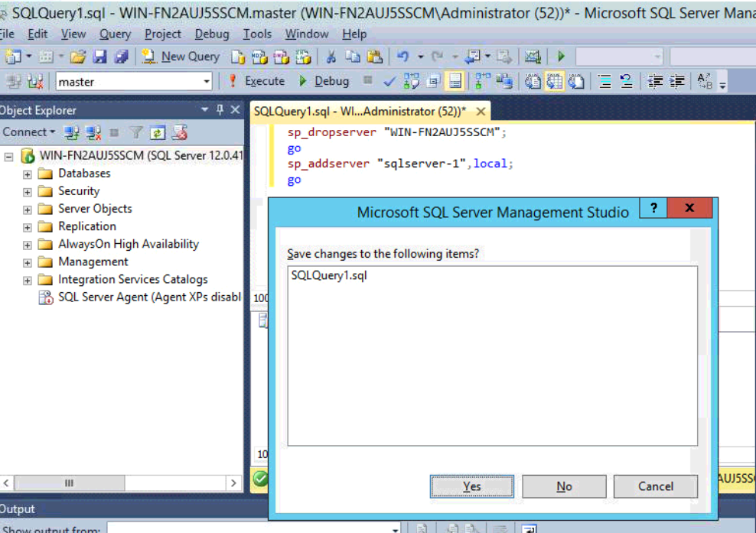Expand the Management folder
Screen dimensions: 756x533
(27, 262)
